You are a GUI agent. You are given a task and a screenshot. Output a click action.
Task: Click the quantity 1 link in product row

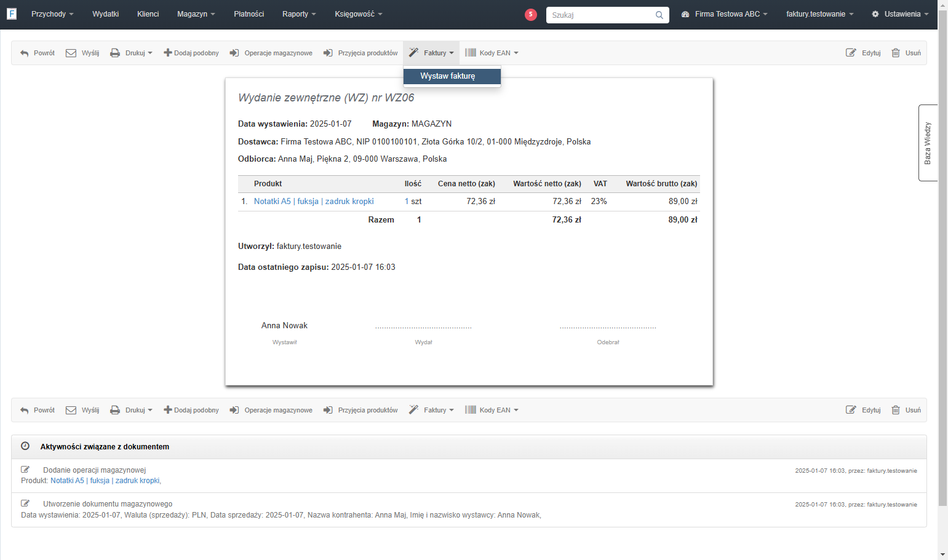[x=407, y=202]
